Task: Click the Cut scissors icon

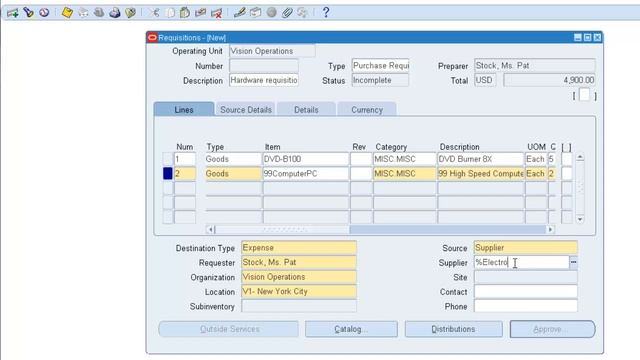Action: [x=154, y=13]
